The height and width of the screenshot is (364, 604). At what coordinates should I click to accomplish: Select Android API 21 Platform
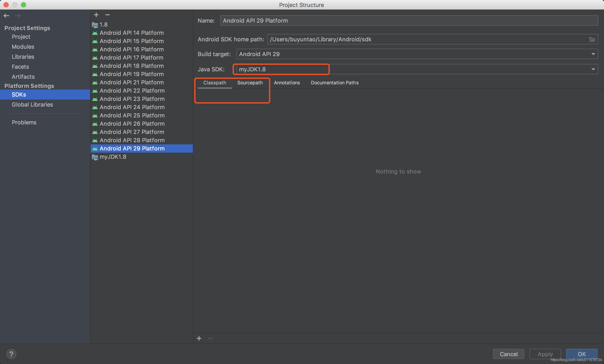coord(142,83)
